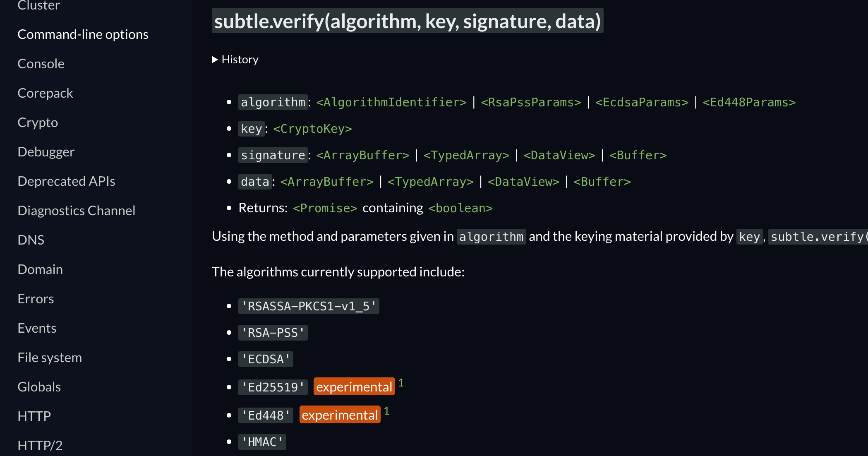Viewport: 868px width, 456px height.
Task: Click the subtle.verify heading
Action: point(408,21)
